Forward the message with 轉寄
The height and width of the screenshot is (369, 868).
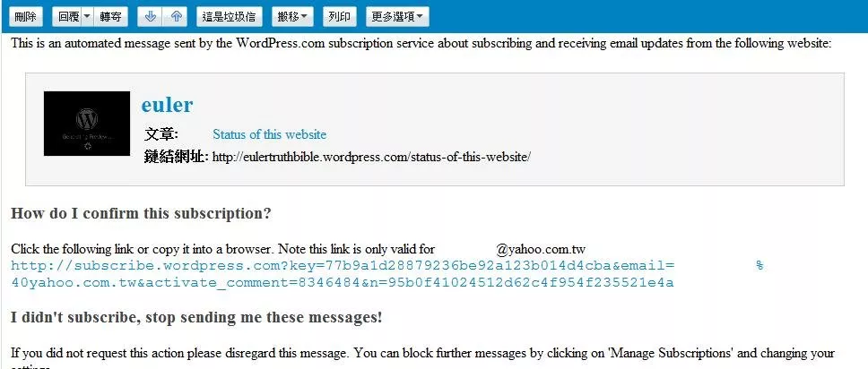pyautogui.click(x=110, y=17)
